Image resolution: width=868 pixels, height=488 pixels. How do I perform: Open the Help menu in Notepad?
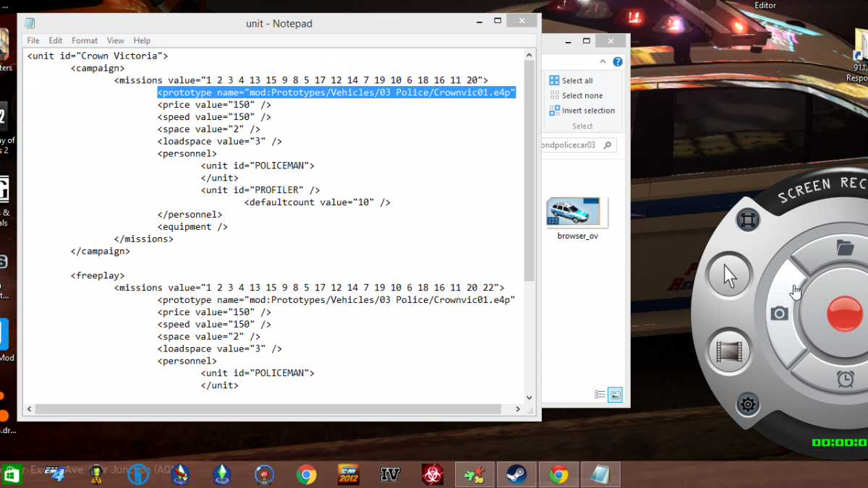(x=142, y=40)
